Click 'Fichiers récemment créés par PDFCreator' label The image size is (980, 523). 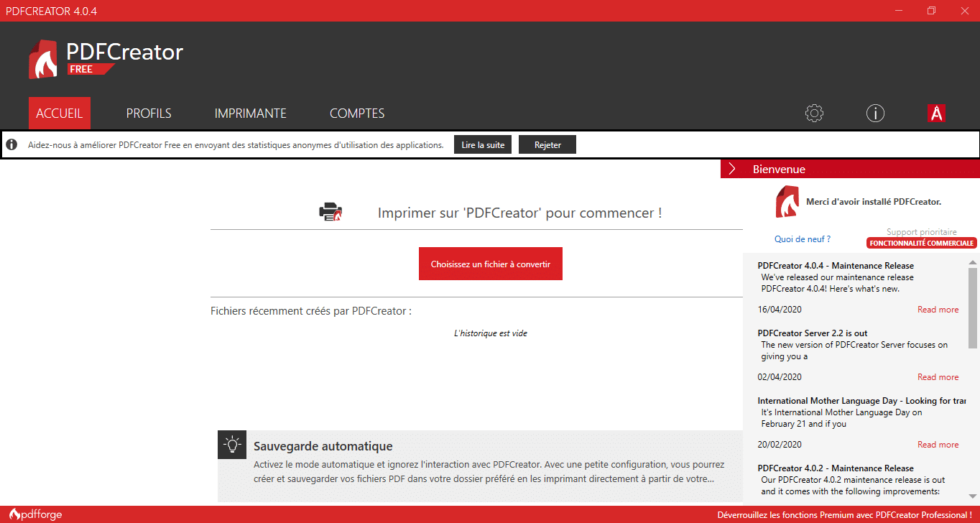(311, 311)
